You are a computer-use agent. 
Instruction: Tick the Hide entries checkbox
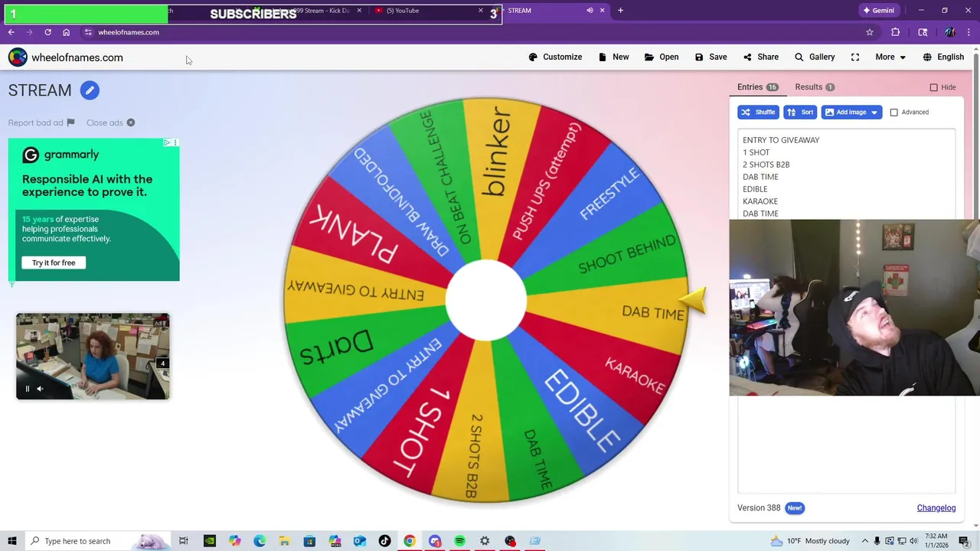933,87
